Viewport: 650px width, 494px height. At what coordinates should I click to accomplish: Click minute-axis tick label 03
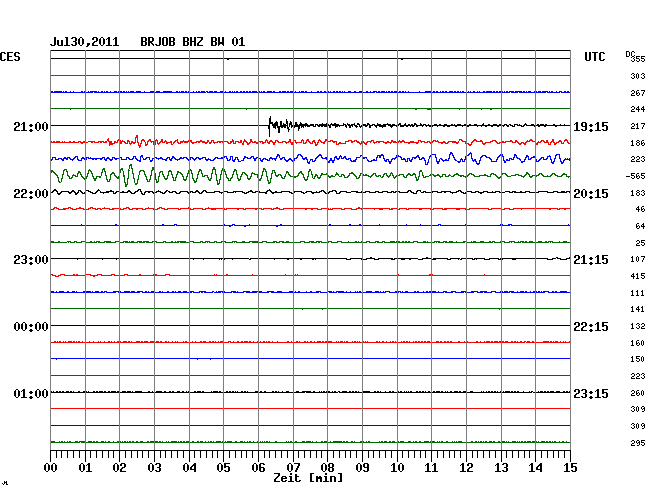click(154, 468)
